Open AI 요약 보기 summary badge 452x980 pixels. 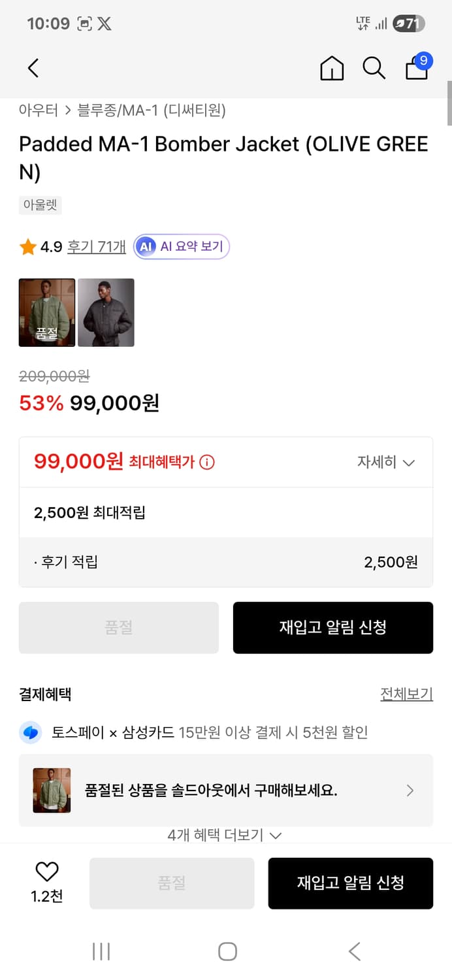coord(182,246)
